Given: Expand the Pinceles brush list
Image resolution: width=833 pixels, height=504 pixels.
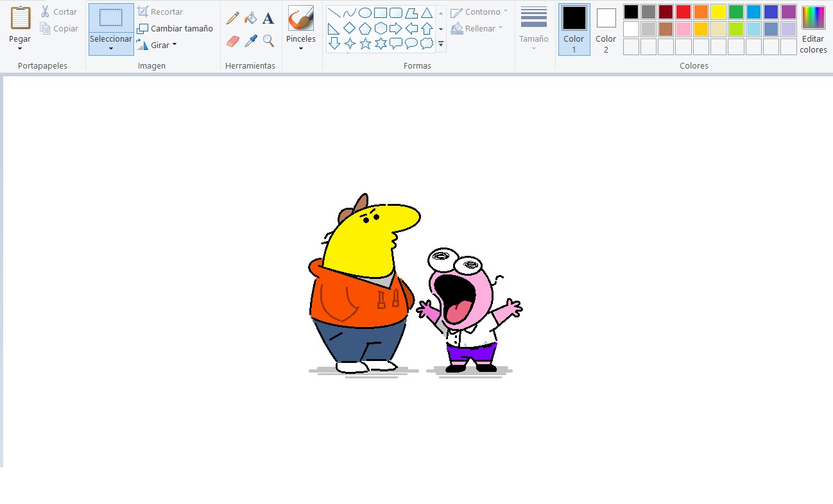Looking at the screenshot, I should tap(300, 49).
